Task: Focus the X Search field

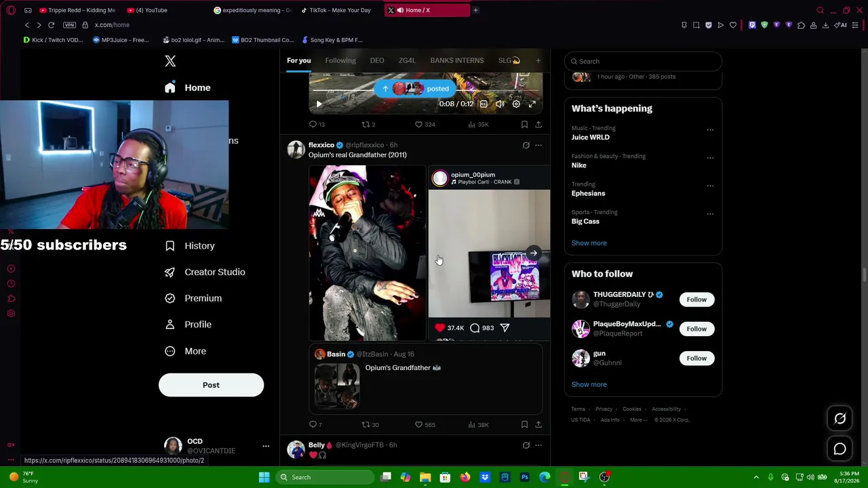Action: (x=643, y=61)
